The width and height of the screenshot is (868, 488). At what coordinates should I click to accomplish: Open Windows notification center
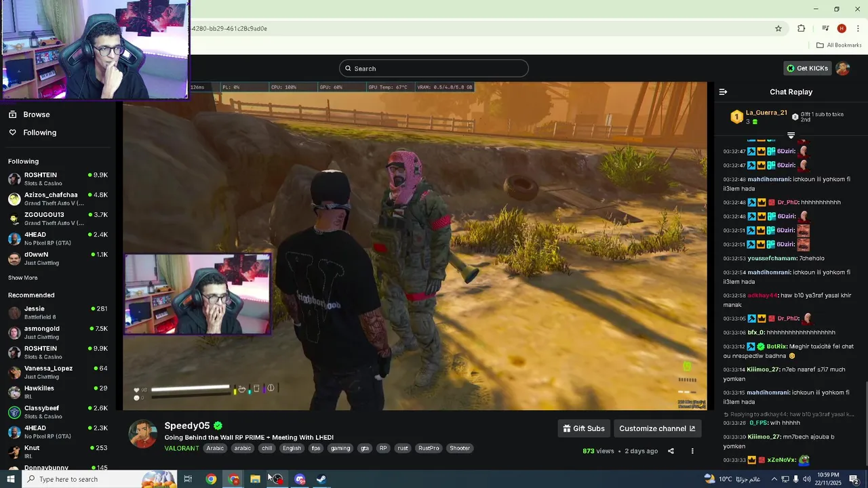coord(854,479)
